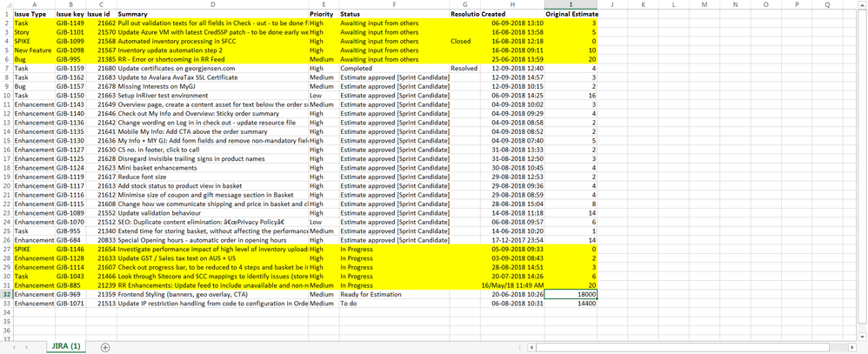
Task: Select issue id 21662 cell
Action: pos(101,23)
